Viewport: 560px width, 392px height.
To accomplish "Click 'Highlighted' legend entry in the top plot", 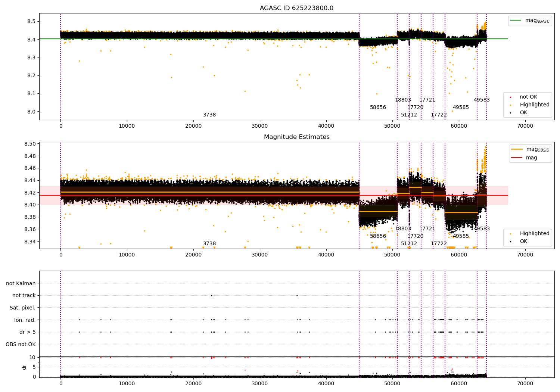I will 534,105.
